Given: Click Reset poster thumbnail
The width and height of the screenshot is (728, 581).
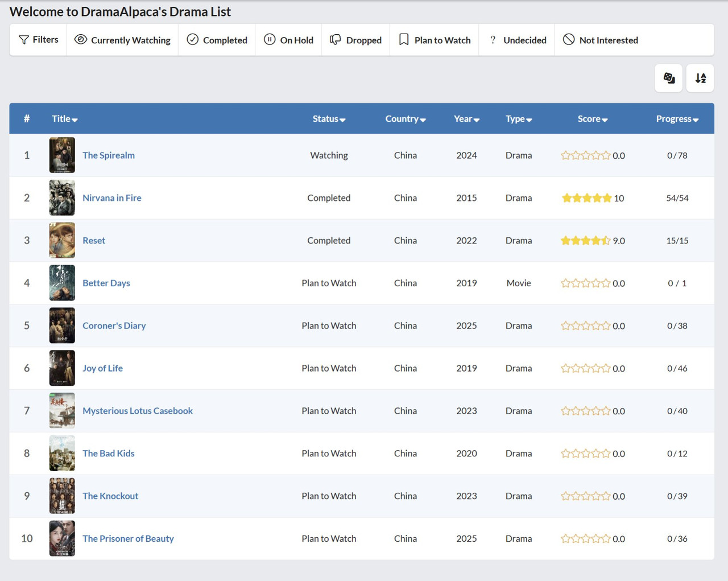Looking at the screenshot, I should click(62, 241).
